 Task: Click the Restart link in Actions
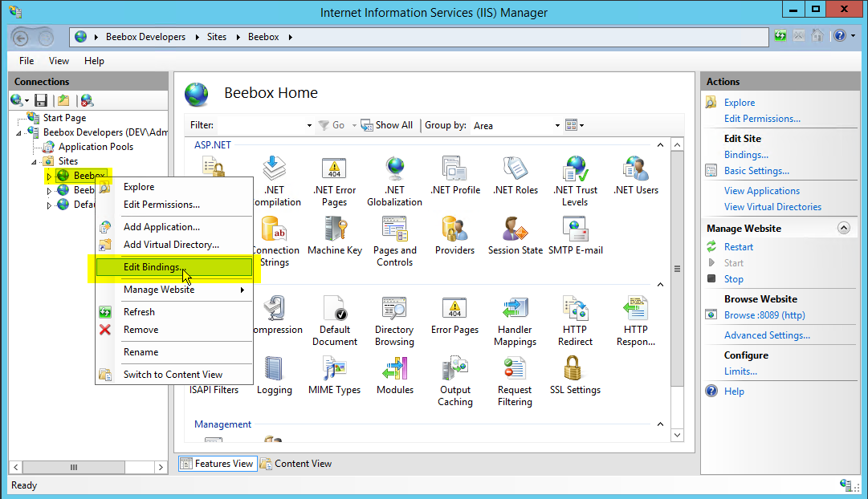coord(738,247)
